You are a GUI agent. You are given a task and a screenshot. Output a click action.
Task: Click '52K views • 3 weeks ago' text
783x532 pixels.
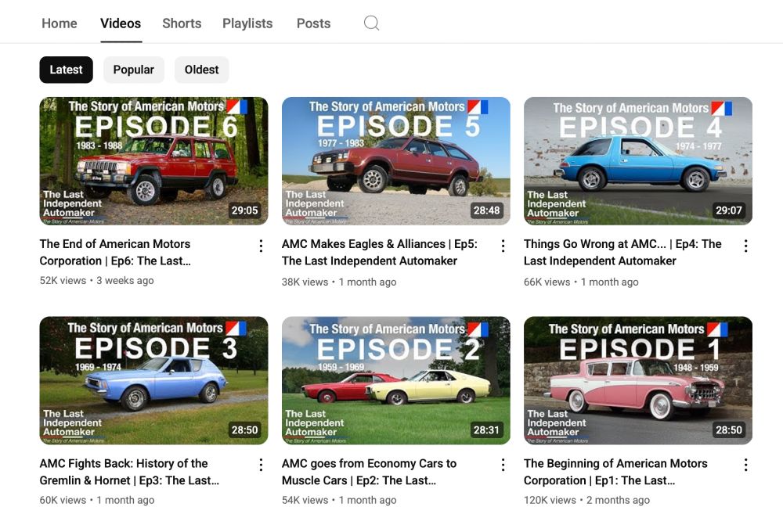click(97, 280)
